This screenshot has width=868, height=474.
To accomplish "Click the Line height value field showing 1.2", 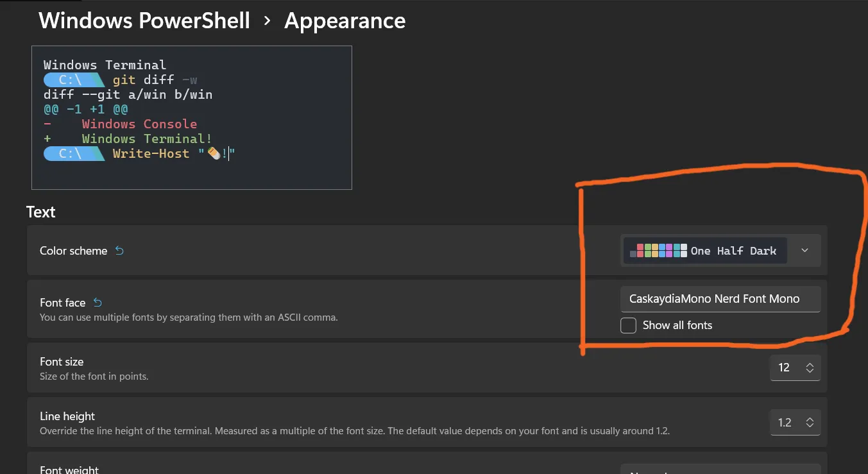I will [x=785, y=423].
